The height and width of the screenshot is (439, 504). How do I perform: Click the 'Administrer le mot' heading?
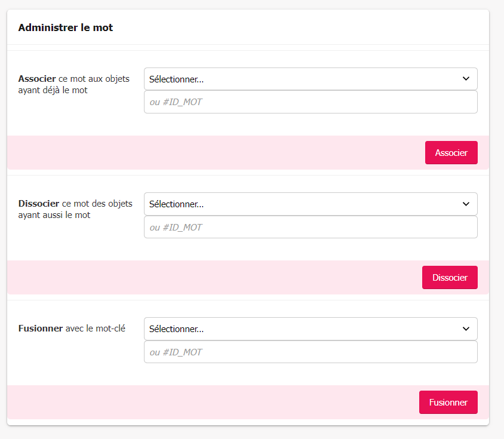(66, 27)
